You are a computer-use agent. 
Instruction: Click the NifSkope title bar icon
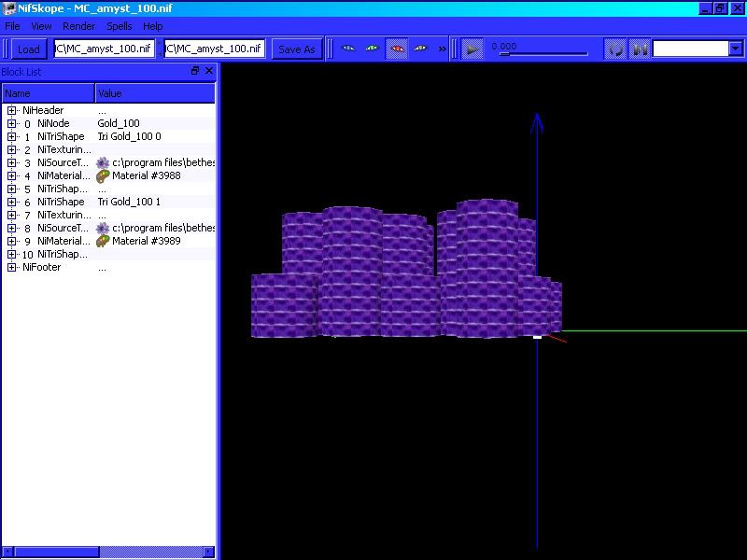tap(9, 8)
